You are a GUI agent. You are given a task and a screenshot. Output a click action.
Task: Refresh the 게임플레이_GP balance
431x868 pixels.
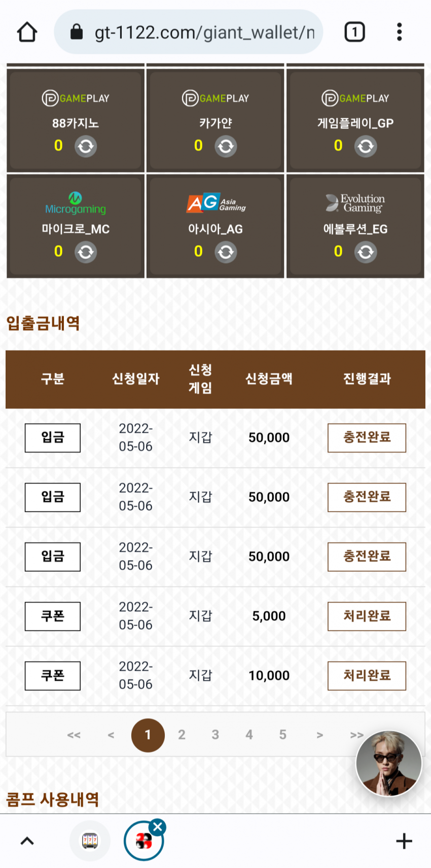pyautogui.click(x=366, y=147)
